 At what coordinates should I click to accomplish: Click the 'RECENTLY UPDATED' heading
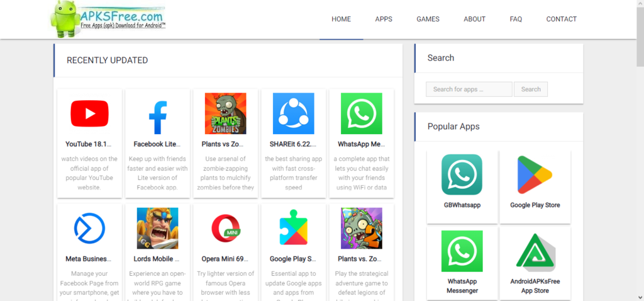pyautogui.click(x=107, y=60)
